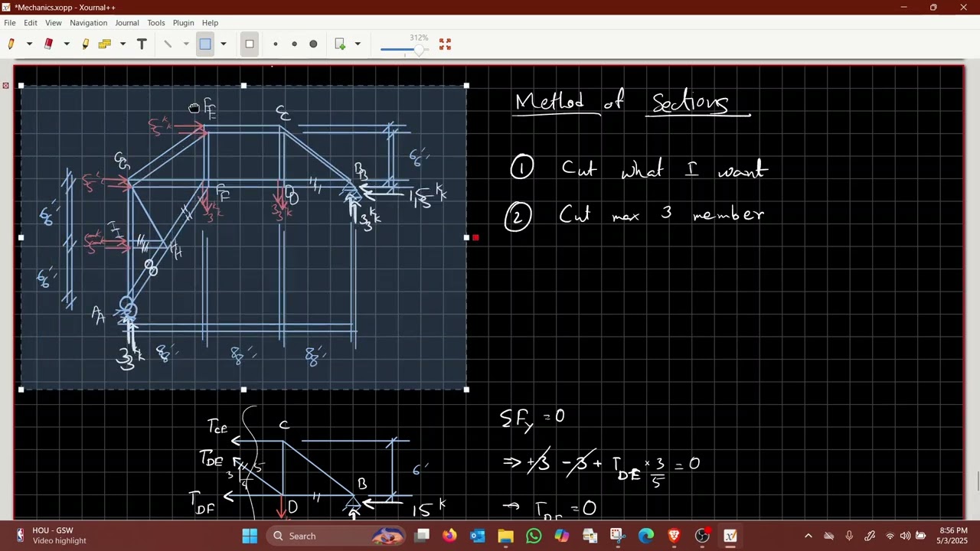980x551 pixels.
Task: Open the Pen tool options dropdown
Action: (29, 44)
